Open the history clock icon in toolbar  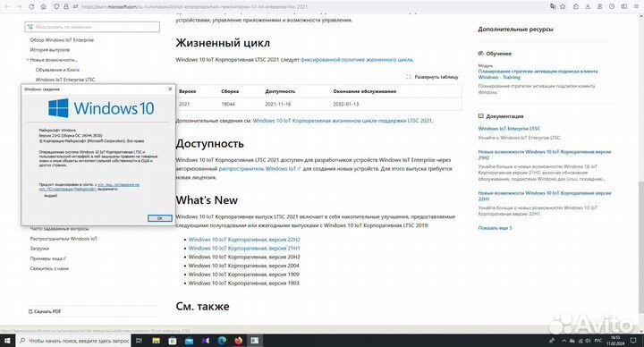612,6
